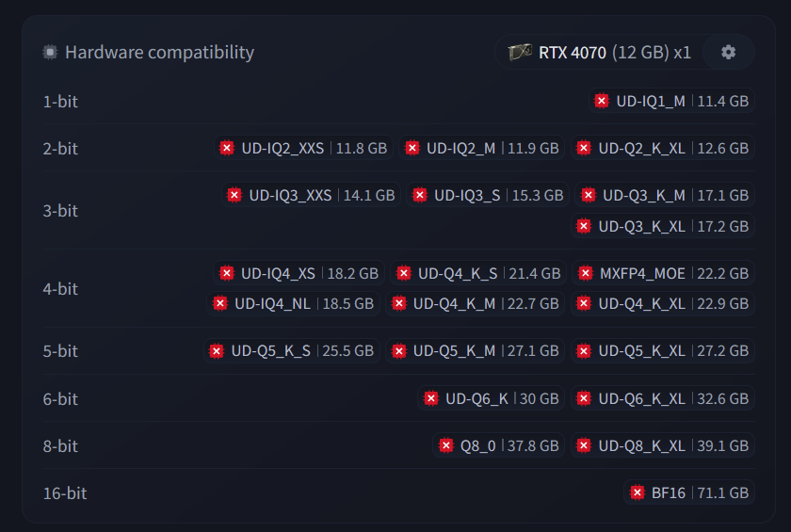The height and width of the screenshot is (532, 791).
Task: Select UD-IQ3_S 15.3 GB variant
Action: point(488,195)
